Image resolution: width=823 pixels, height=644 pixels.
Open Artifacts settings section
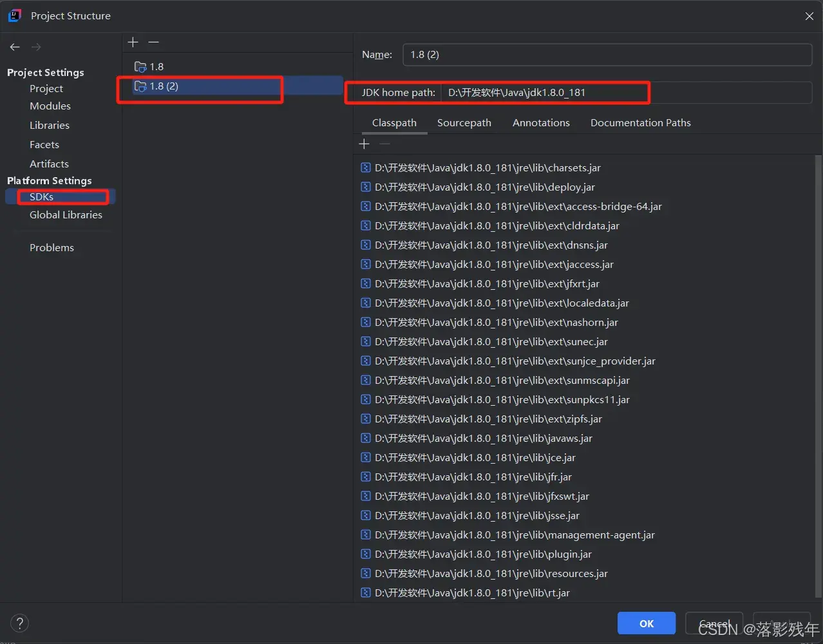click(x=49, y=164)
